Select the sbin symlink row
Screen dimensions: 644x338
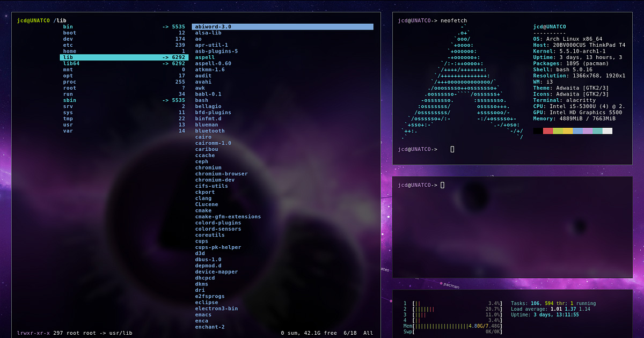coord(124,100)
